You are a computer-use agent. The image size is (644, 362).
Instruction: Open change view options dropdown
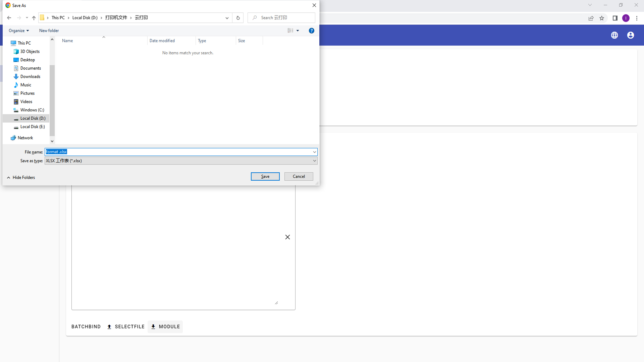[298, 31]
